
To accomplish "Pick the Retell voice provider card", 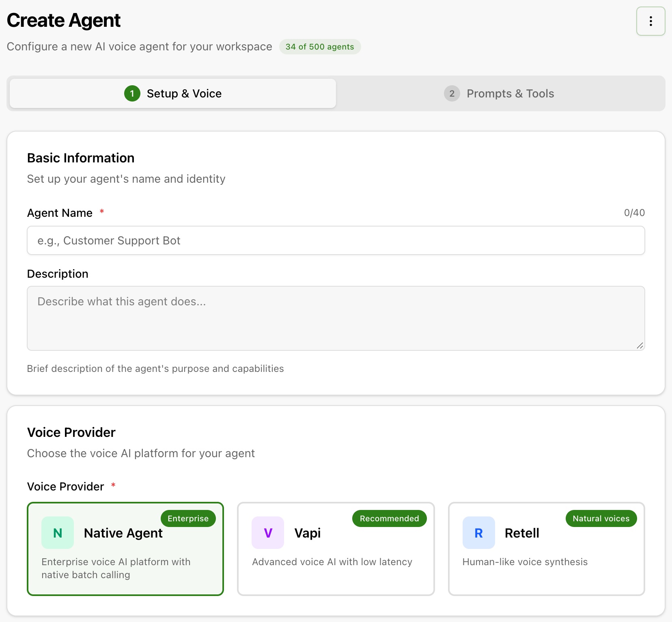I will coord(547,549).
